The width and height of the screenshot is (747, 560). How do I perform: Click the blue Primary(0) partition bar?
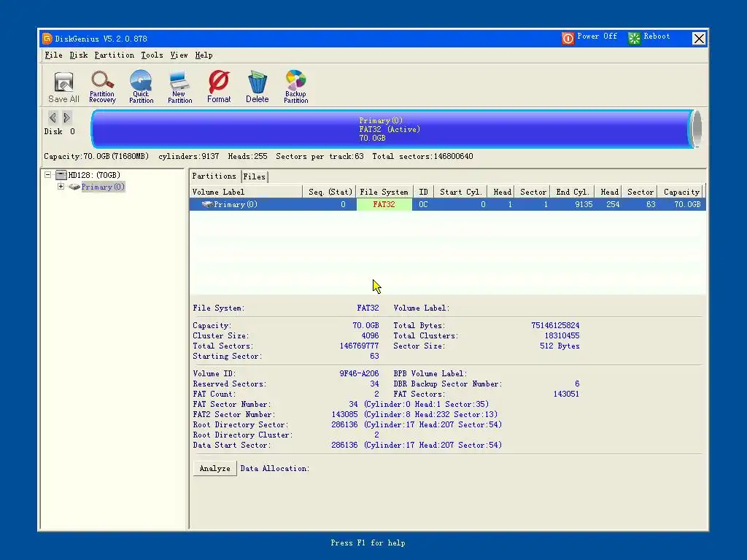pos(391,129)
